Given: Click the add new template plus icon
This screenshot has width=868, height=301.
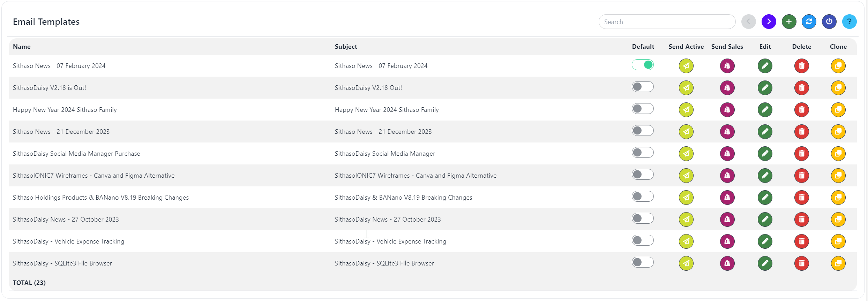Looking at the screenshot, I should click(789, 22).
